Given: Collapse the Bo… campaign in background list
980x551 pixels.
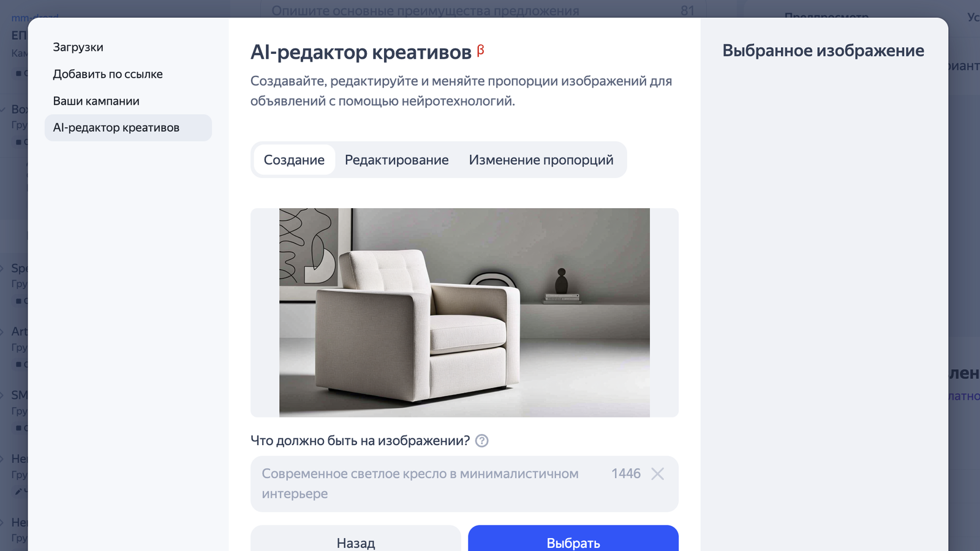Looking at the screenshot, I should pyautogui.click(x=2, y=109).
